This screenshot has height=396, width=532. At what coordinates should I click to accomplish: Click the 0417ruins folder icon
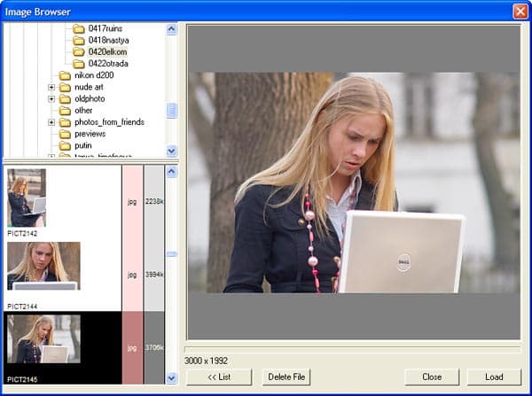click(79, 29)
